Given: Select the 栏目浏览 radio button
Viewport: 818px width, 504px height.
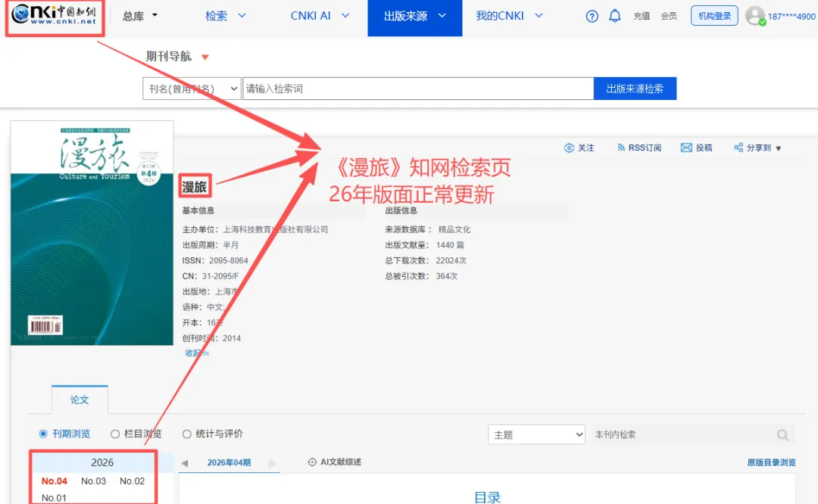Looking at the screenshot, I should click(x=115, y=434).
